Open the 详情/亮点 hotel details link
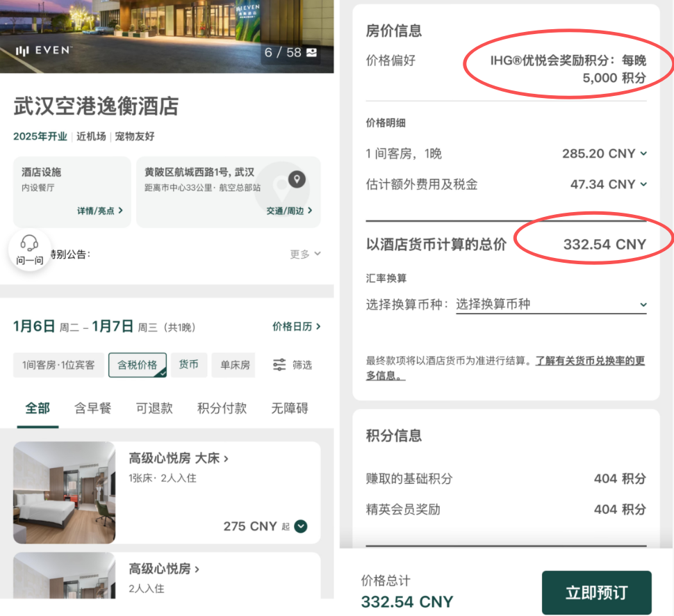This screenshot has height=616, width=674. pyautogui.click(x=100, y=211)
